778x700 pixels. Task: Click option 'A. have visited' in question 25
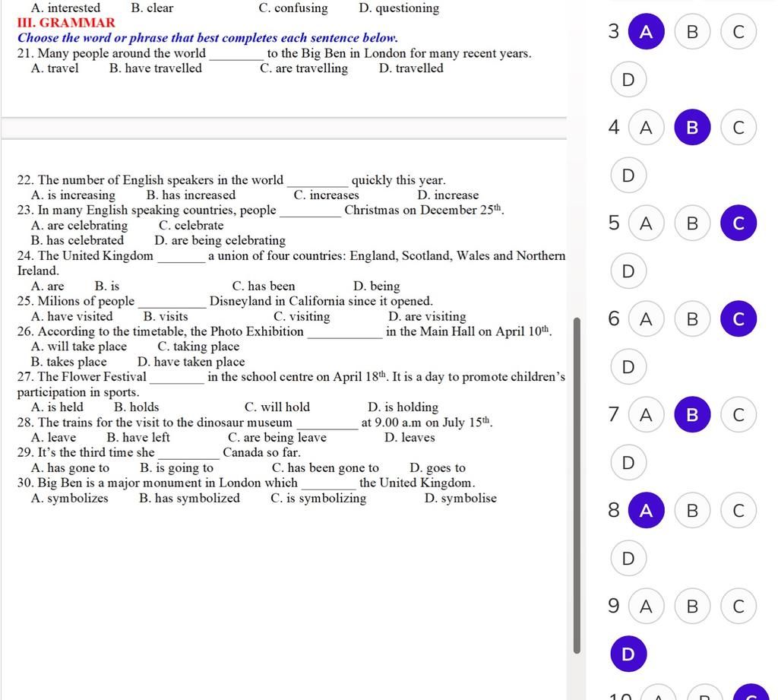click(72, 317)
